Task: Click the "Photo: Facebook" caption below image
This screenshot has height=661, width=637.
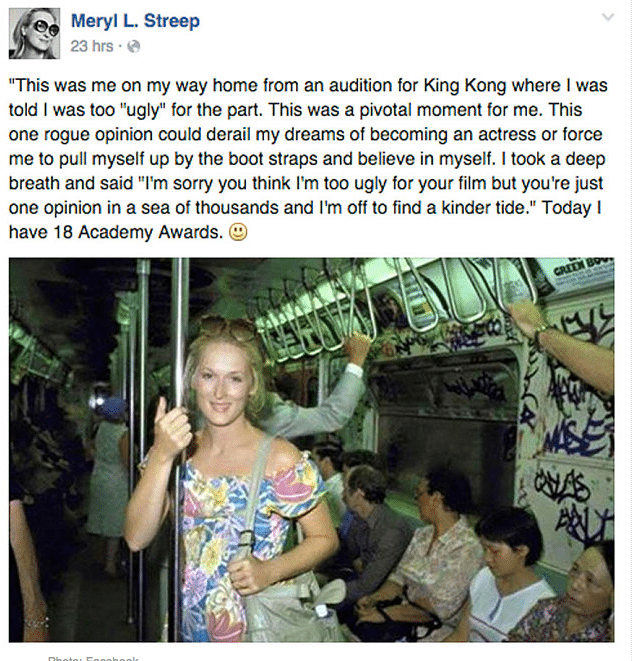Action: [93, 658]
